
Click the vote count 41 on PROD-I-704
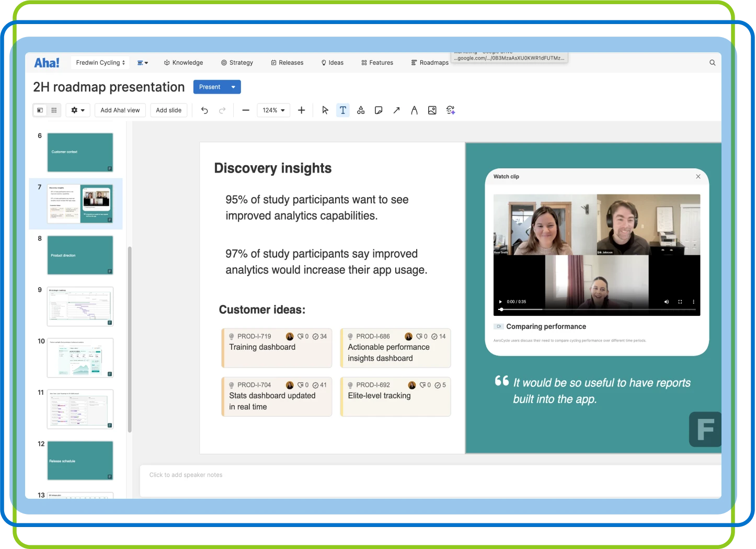tap(320, 385)
